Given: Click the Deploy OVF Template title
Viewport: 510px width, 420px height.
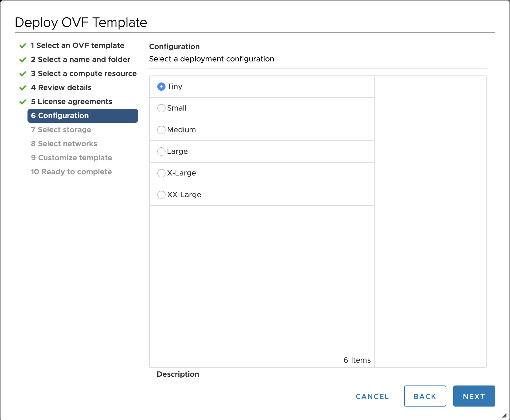Looking at the screenshot, I should pos(81,22).
